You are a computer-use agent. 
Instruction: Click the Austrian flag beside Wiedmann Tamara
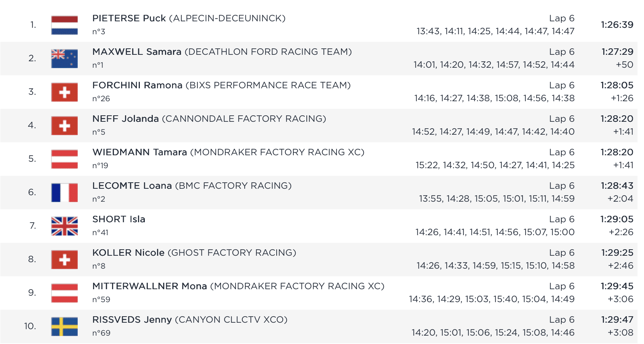coord(64,159)
